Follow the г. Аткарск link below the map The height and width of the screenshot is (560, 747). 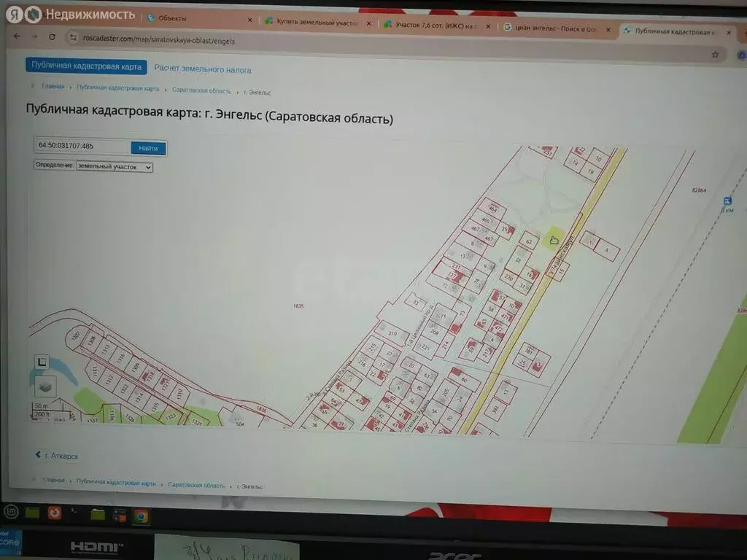click(61, 455)
